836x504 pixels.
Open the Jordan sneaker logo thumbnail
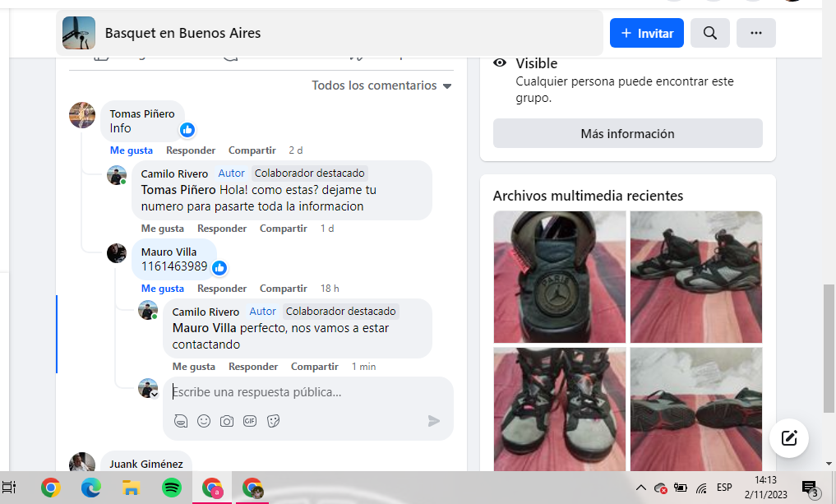click(559, 276)
